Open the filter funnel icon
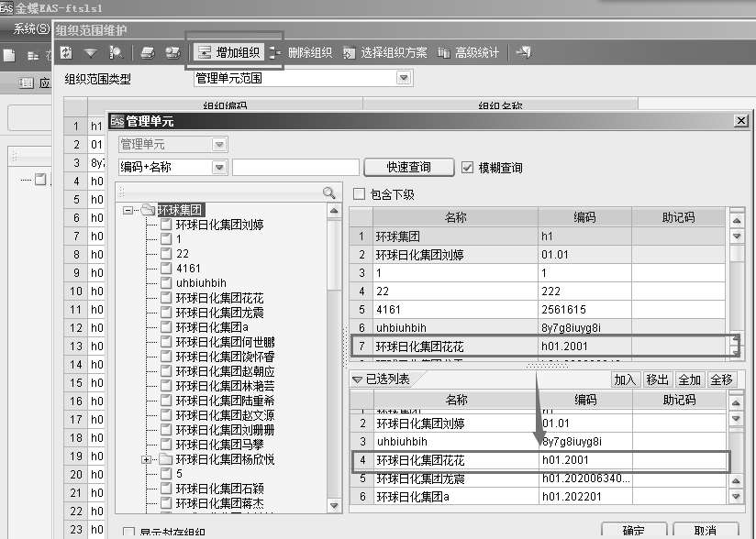This screenshot has width=756, height=539. (x=91, y=52)
